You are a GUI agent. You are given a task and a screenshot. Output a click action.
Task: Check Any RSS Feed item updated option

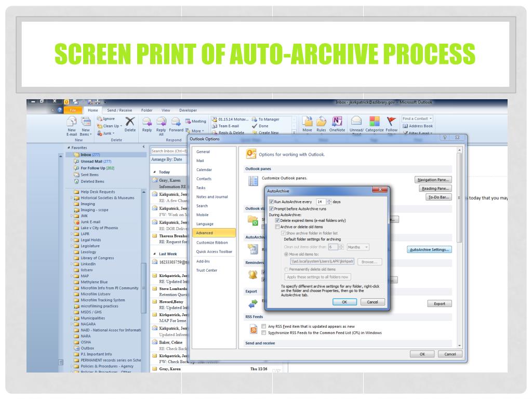(x=263, y=326)
